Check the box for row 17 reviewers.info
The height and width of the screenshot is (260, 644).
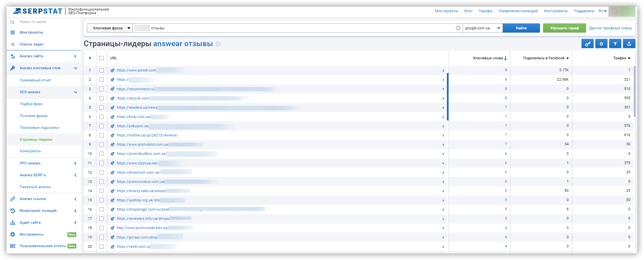point(101,219)
